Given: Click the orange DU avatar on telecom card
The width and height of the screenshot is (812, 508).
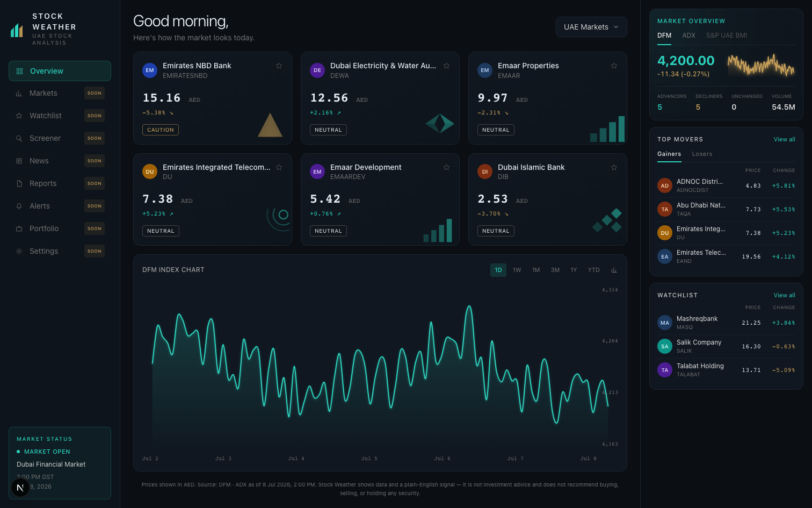Looking at the screenshot, I should click(x=150, y=172).
